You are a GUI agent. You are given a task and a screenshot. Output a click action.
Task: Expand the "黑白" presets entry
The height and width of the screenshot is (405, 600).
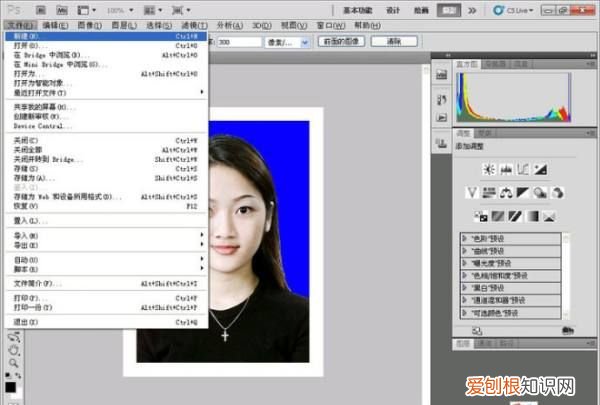point(465,287)
